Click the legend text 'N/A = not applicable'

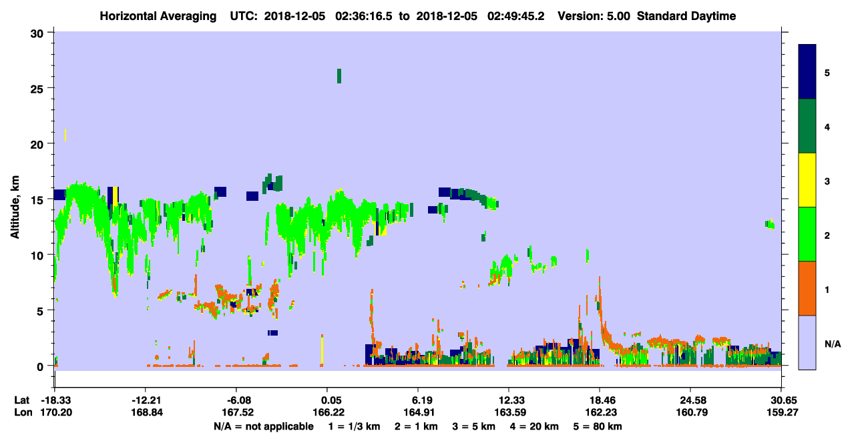pos(264,426)
